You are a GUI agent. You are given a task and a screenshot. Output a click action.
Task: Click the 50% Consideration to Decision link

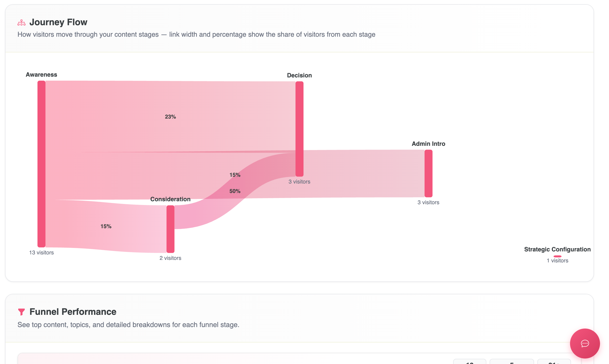(x=235, y=191)
